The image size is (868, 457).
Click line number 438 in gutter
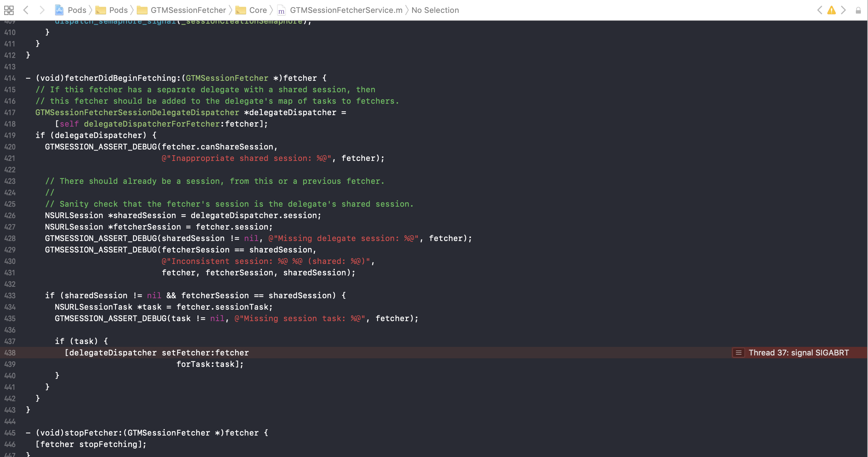pos(10,353)
